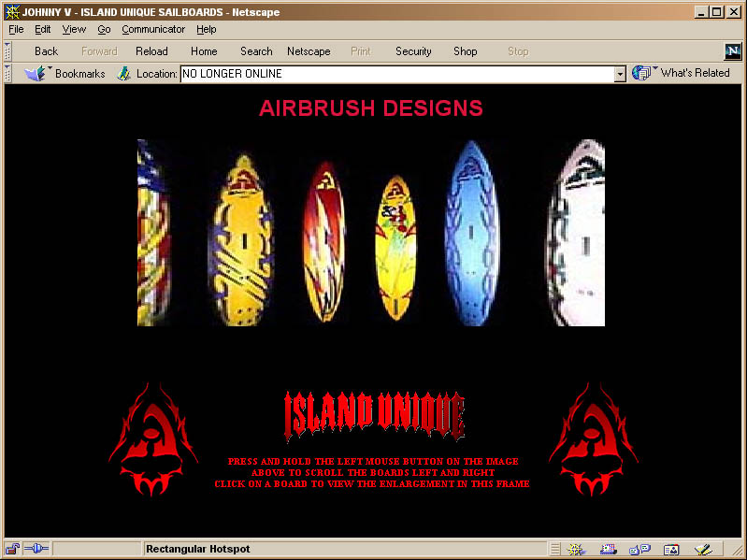Open Newsgroups discussion component bar icon

point(639,550)
